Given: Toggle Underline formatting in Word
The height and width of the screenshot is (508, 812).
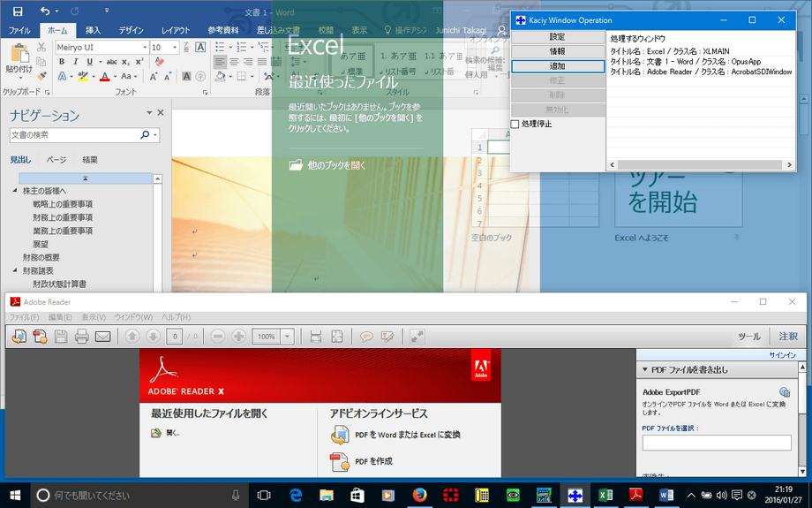Looking at the screenshot, I should pos(90,62).
